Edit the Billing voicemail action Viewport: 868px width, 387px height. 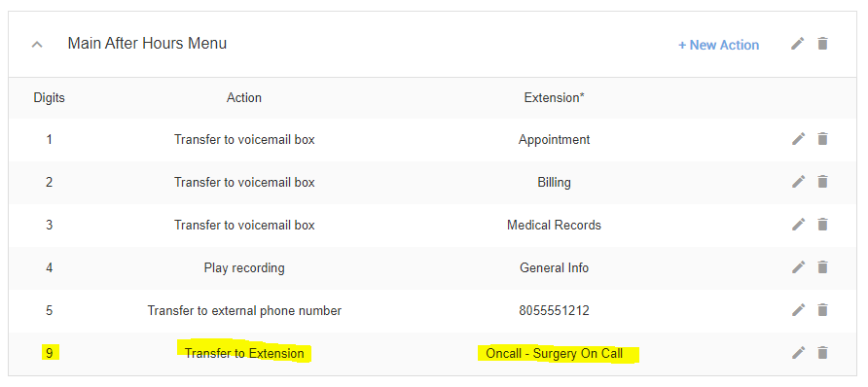798,181
